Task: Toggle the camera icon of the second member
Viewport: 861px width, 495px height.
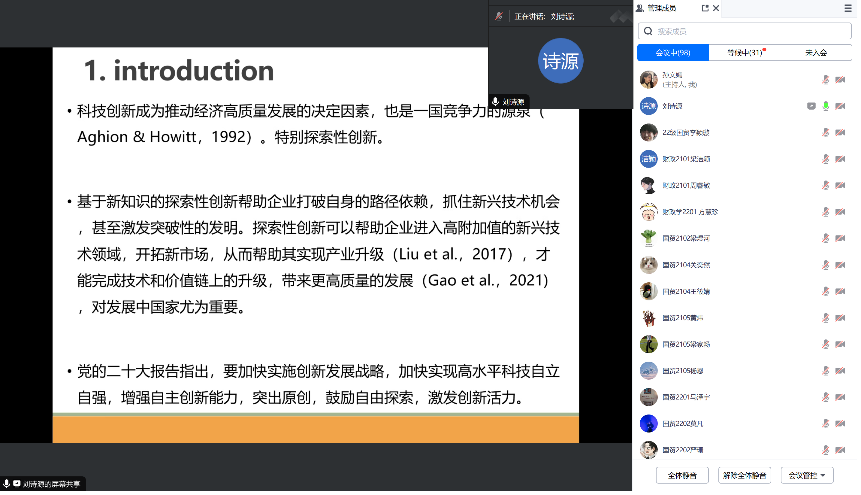Action: [x=840, y=105]
